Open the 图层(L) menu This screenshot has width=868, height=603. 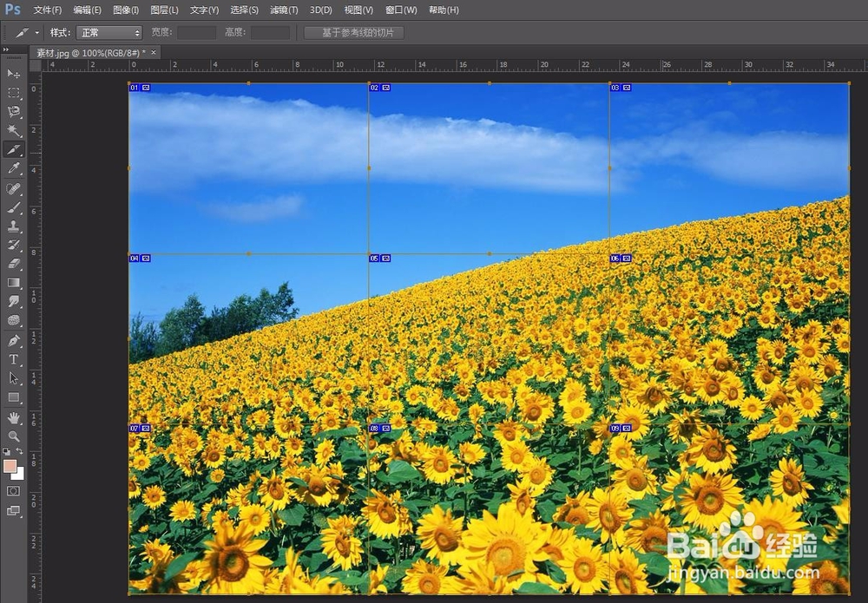164,10
